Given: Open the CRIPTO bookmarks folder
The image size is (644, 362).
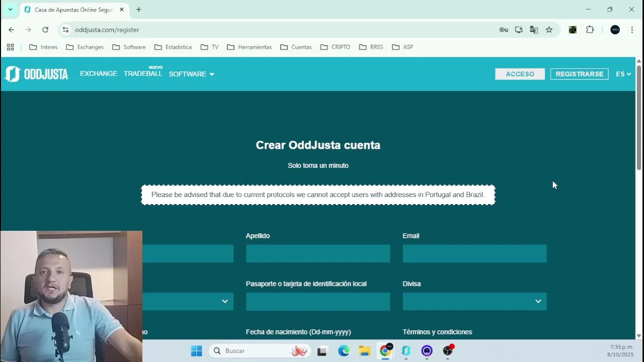Looking at the screenshot, I should coord(335,47).
